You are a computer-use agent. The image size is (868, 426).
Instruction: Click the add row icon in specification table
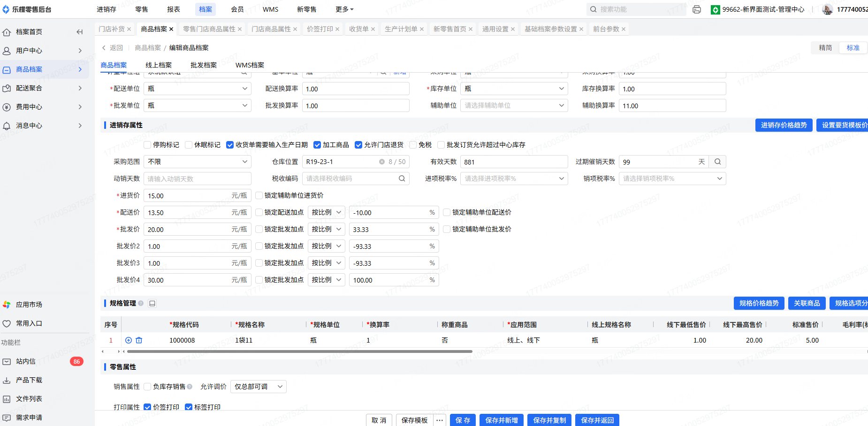(129, 340)
